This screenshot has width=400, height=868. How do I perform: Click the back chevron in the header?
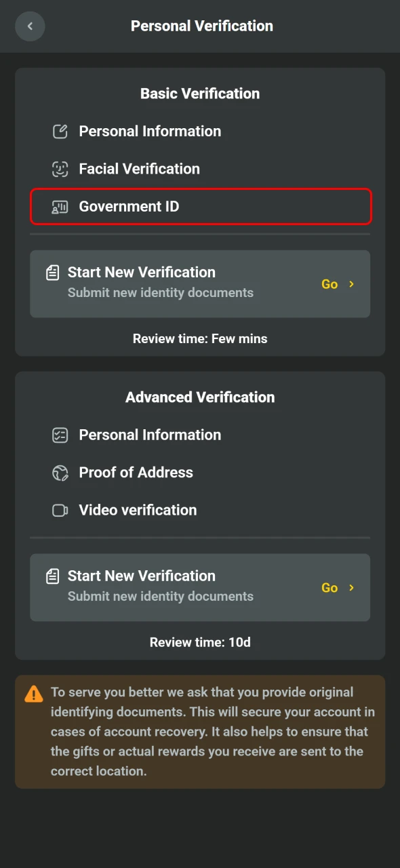(x=30, y=26)
